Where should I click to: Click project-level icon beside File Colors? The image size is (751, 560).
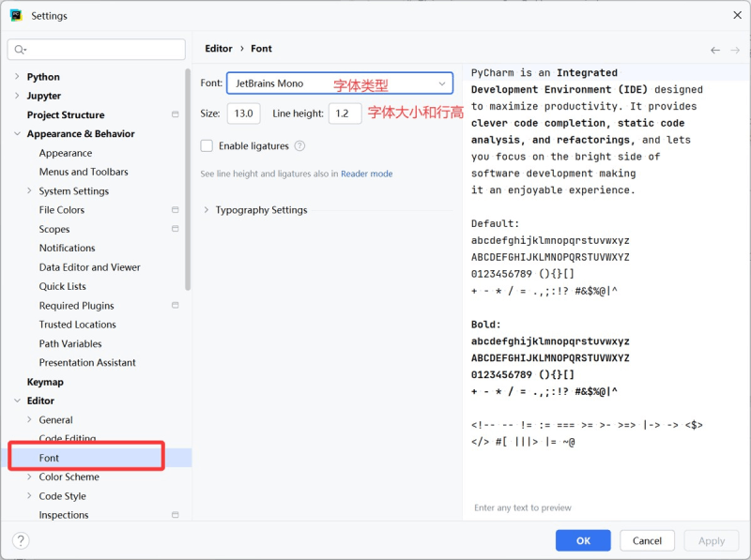click(x=176, y=209)
